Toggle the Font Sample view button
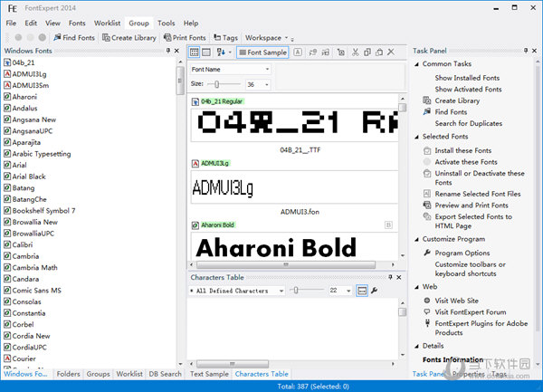 point(263,52)
